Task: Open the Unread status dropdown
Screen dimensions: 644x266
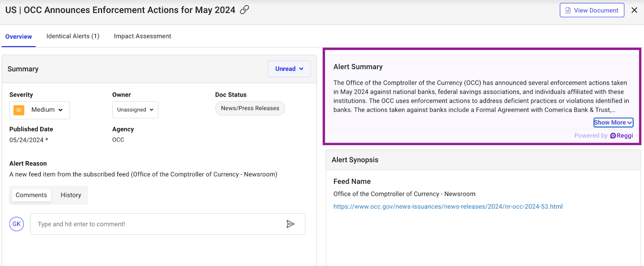Action: (x=289, y=69)
